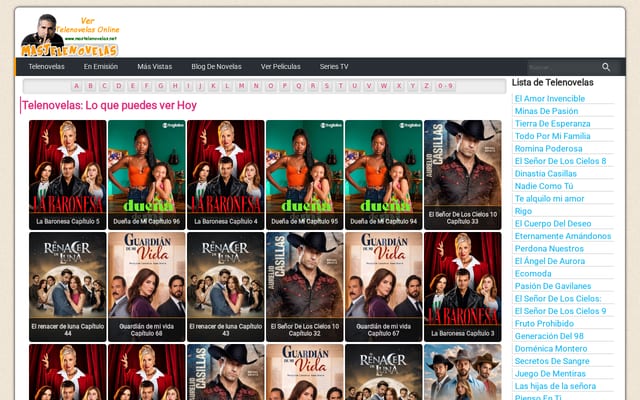Filter telenovelas by letter S
The height and width of the screenshot is (400, 640).
click(x=327, y=86)
